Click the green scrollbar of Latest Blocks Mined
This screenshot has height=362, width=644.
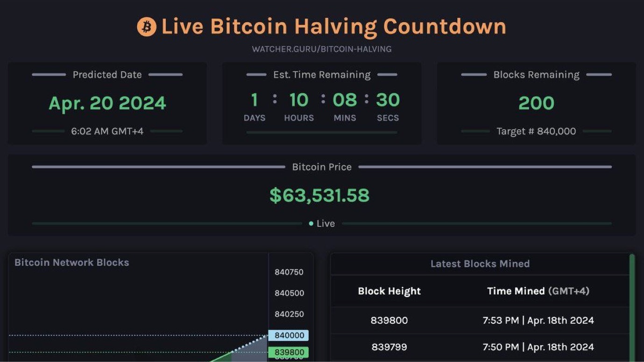[x=632, y=307]
